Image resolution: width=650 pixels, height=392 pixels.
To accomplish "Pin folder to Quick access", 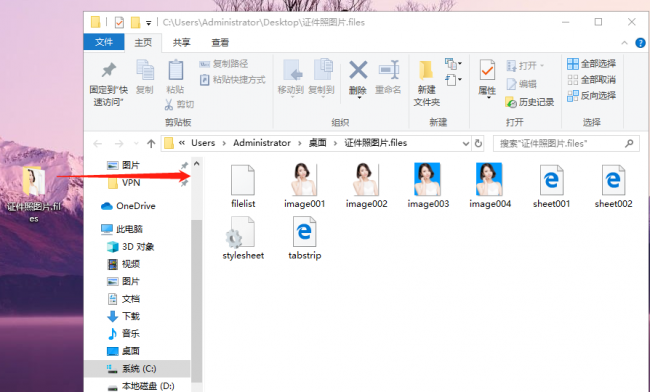I will [109, 84].
